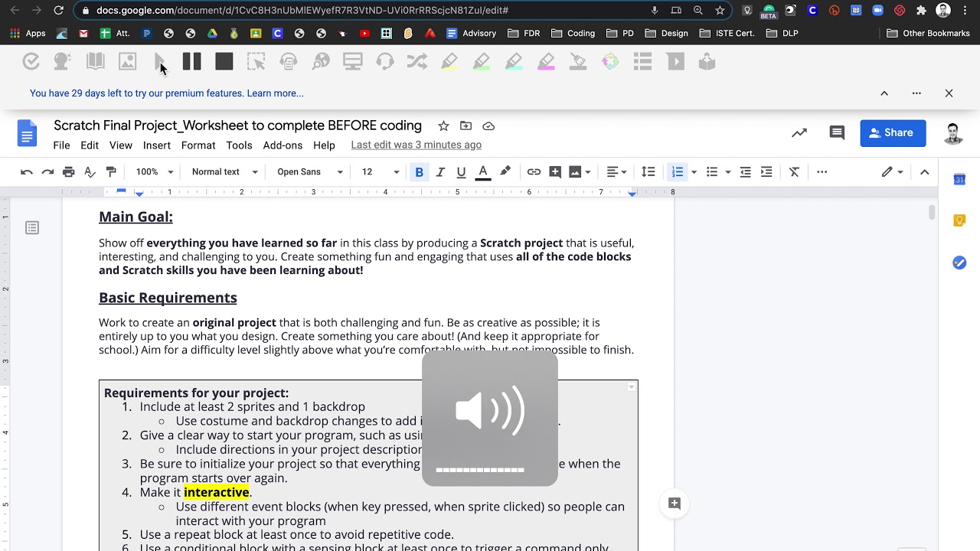Open the Tools menu
The image size is (980, 551).
click(239, 145)
